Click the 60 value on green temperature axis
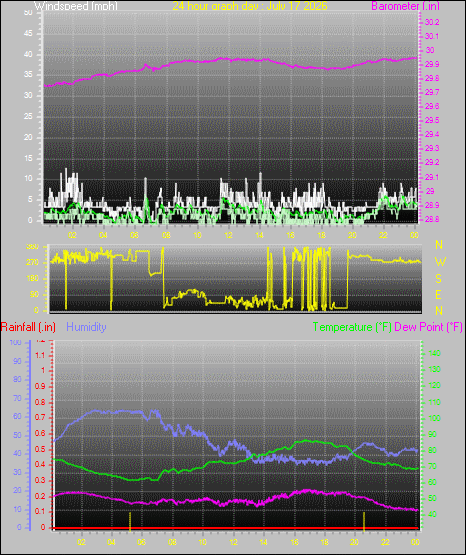This screenshot has height=555, width=466. pyautogui.click(x=432, y=482)
